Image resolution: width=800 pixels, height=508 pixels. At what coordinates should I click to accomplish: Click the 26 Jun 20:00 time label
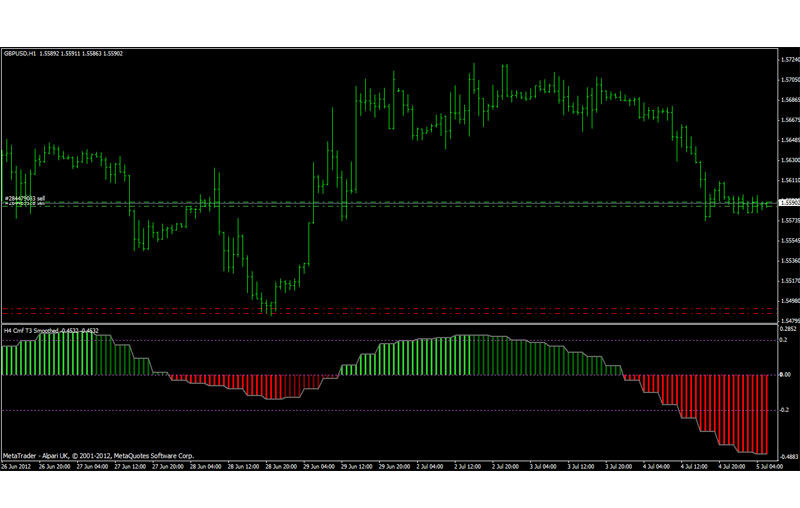point(54,467)
